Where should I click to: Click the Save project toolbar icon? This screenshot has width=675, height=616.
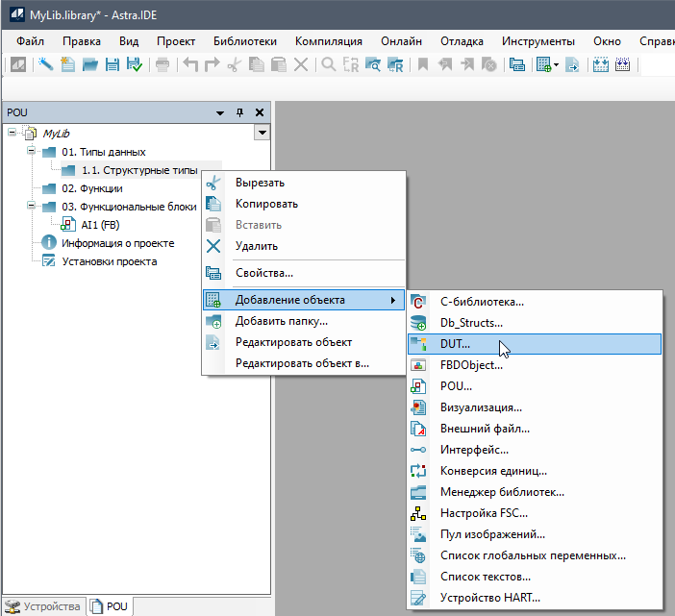pyautogui.click(x=112, y=65)
